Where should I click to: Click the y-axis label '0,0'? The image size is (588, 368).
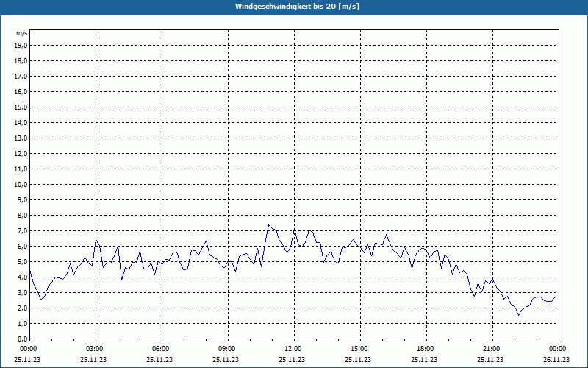pyautogui.click(x=24, y=339)
